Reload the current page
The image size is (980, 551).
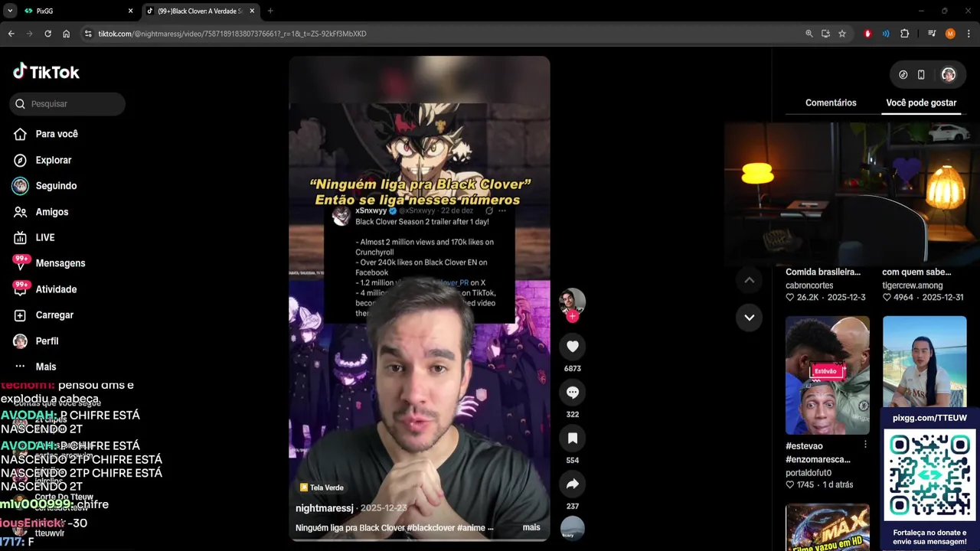pyautogui.click(x=47, y=34)
